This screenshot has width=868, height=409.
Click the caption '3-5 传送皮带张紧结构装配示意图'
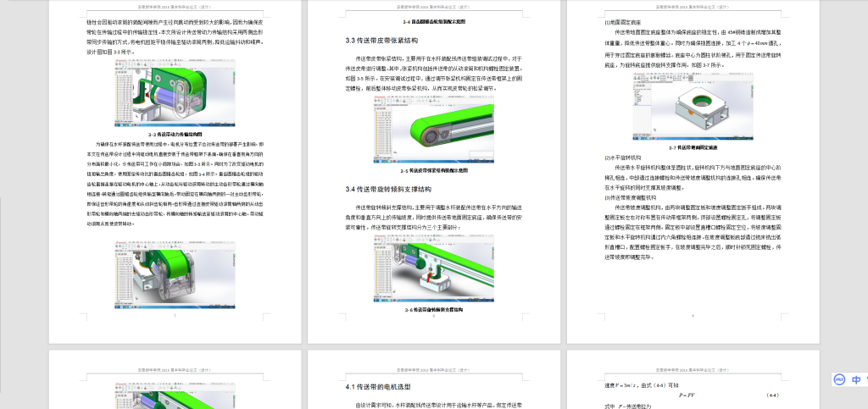tap(434, 171)
